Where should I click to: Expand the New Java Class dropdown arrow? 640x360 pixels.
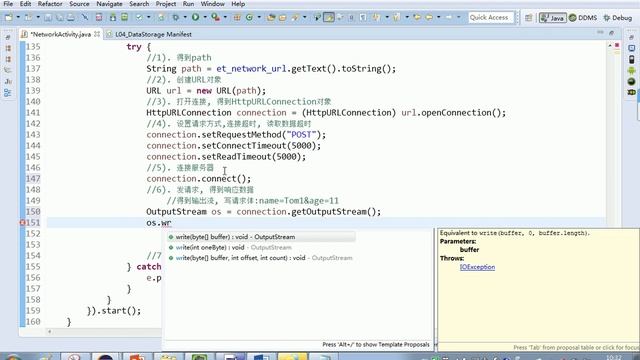[259, 18]
